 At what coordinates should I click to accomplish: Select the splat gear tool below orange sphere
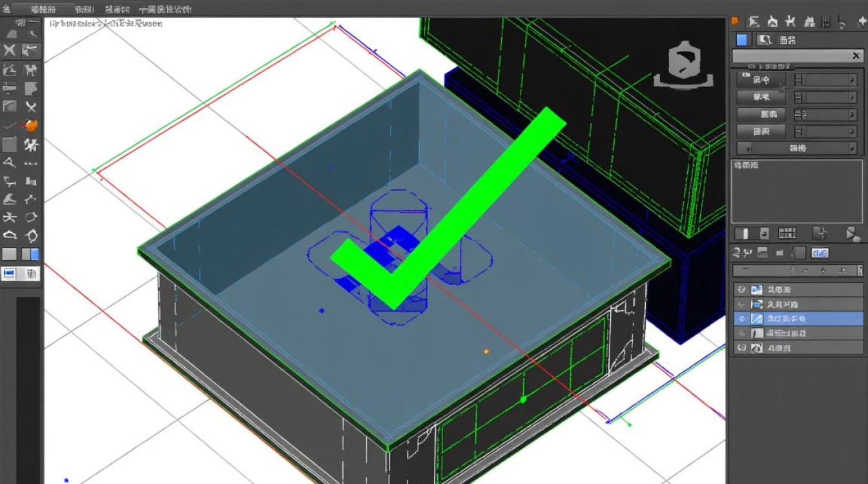point(30,144)
